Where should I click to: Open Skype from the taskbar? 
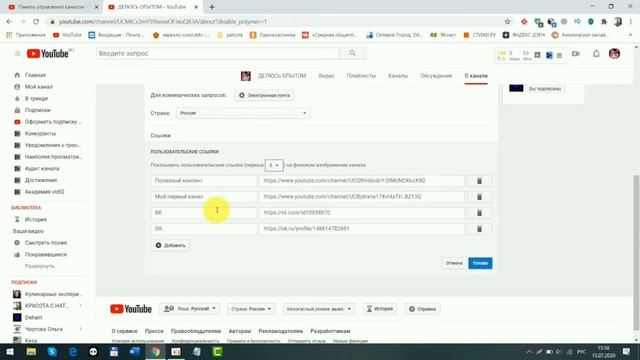[52, 352]
